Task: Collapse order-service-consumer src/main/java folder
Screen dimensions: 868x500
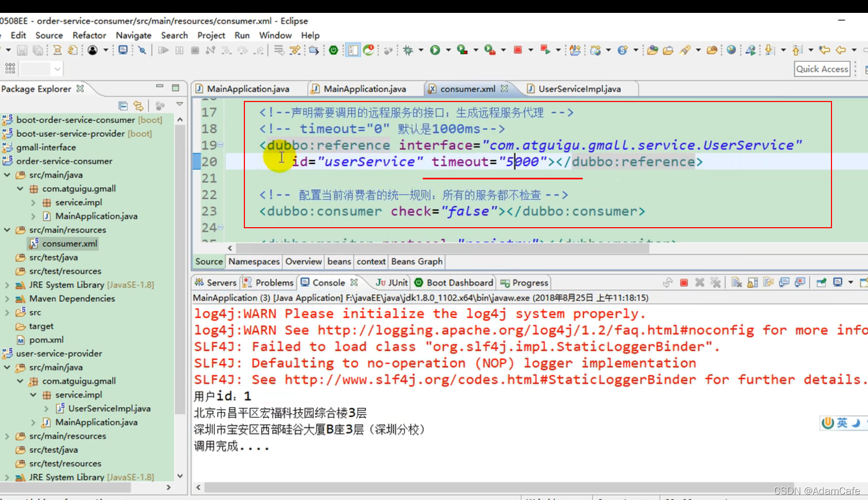Action: tap(7, 175)
